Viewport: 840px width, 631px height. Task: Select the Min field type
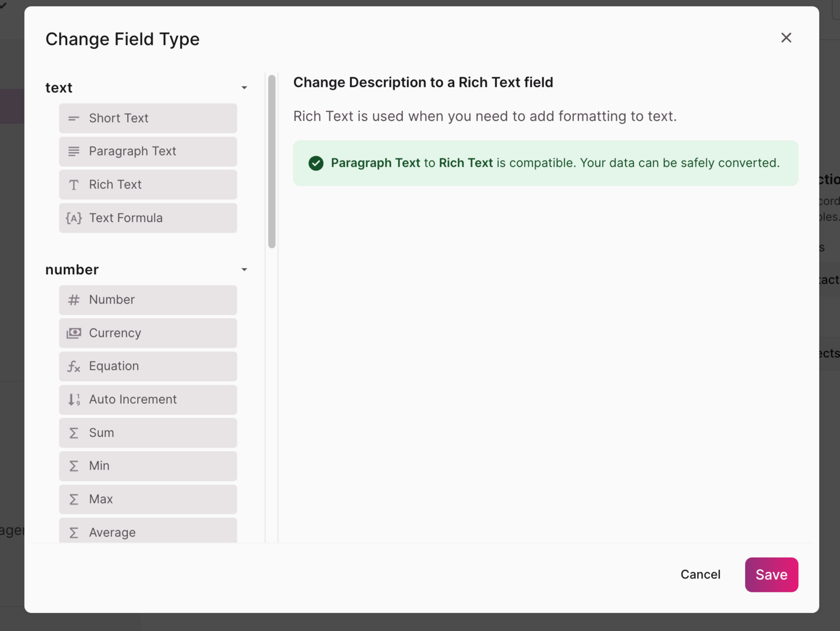pyautogui.click(x=148, y=466)
